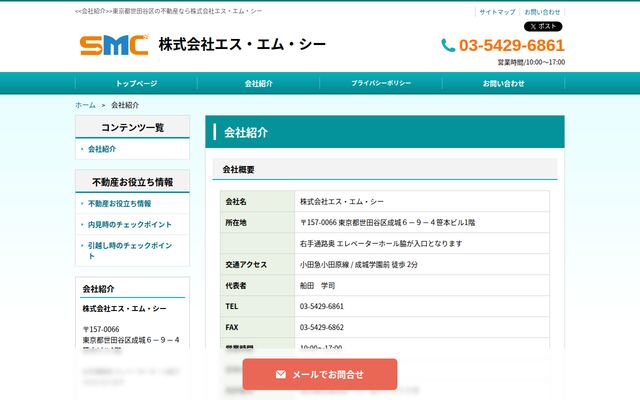Click the コンテンツ一覧 sidebar heading
This screenshot has width=640, height=400.
tap(133, 127)
